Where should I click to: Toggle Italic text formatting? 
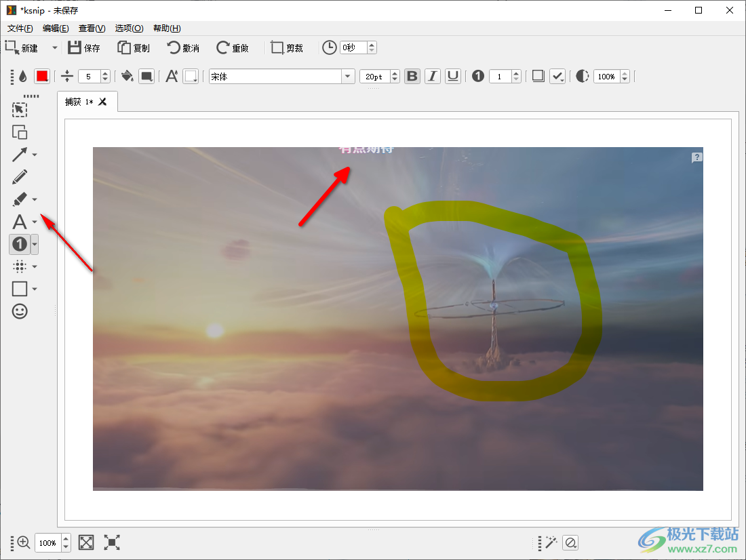coord(432,77)
